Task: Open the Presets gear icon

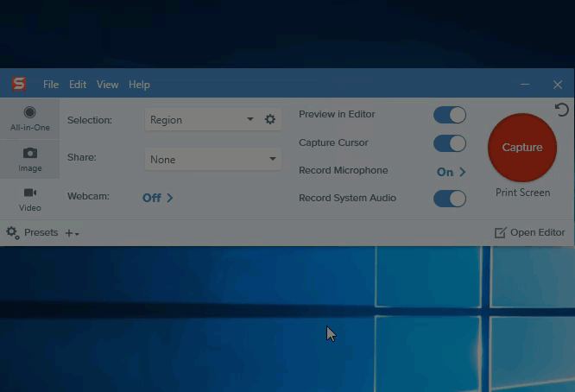Action: tap(12, 232)
